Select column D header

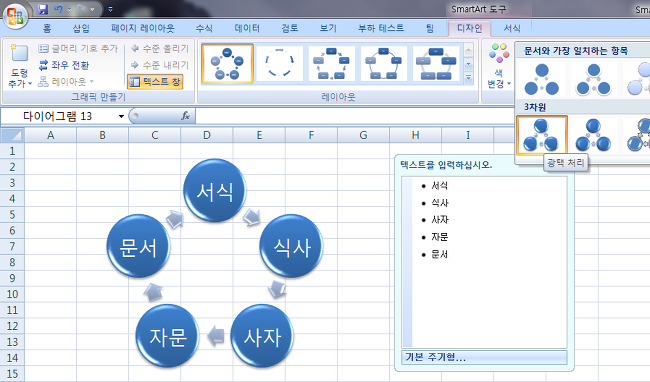206,135
